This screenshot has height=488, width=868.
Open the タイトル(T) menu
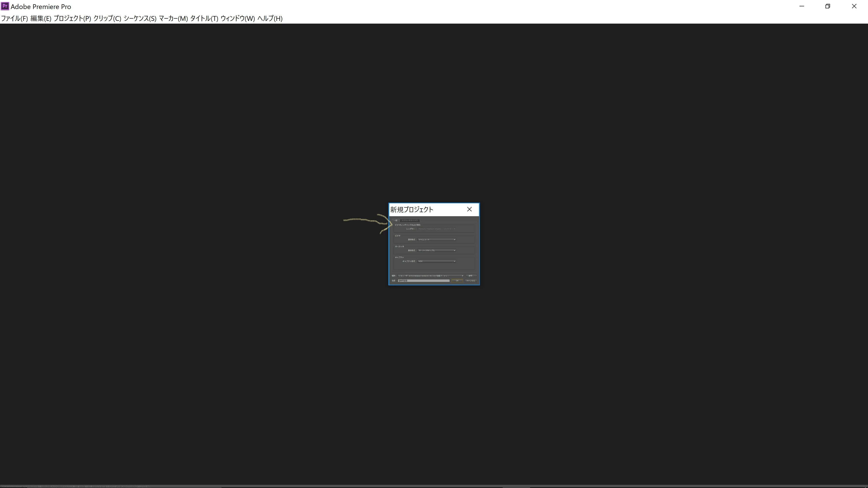[x=204, y=19]
